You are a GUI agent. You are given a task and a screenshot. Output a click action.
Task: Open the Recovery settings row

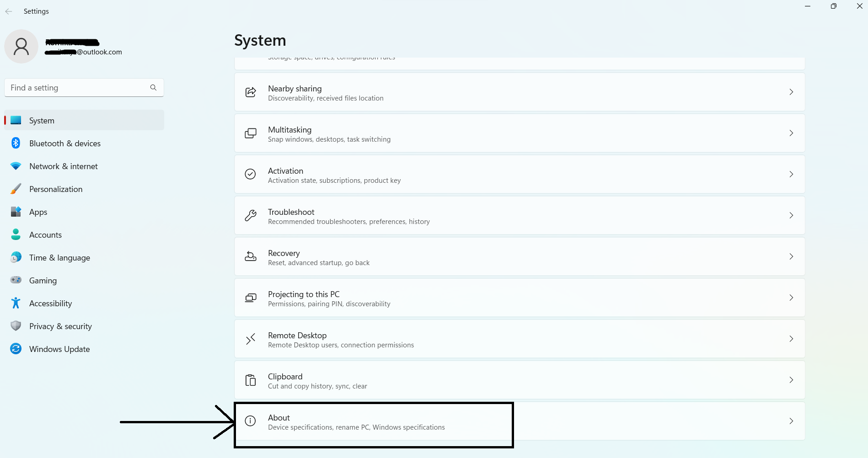(x=519, y=256)
